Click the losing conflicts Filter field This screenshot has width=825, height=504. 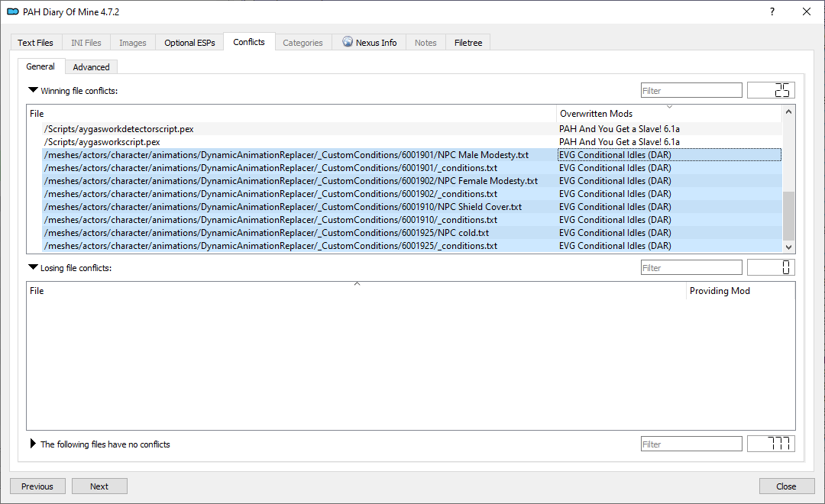pyautogui.click(x=691, y=268)
